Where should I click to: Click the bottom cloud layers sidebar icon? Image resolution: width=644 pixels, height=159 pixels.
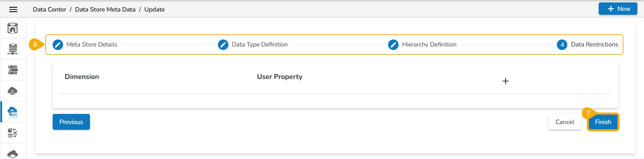coord(13,154)
